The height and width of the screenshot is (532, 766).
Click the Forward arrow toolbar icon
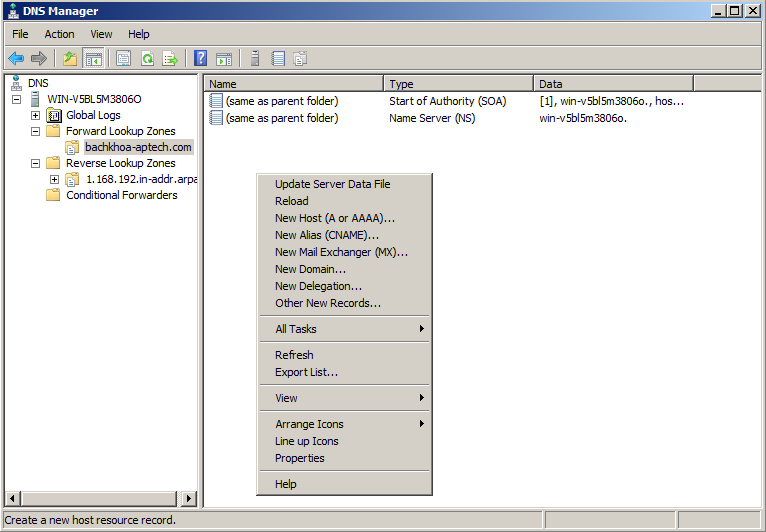(39, 59)
